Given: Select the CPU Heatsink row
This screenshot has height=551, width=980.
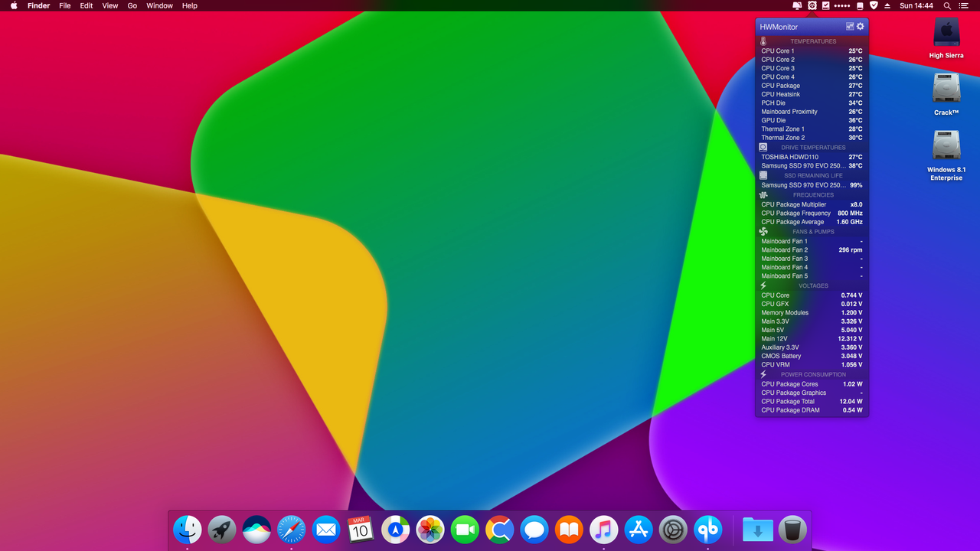Looking at the screenshot, I should tap(812, 94).
